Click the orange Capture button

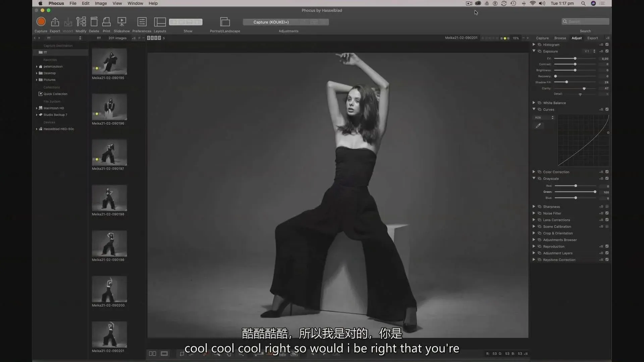click(41, 22)
